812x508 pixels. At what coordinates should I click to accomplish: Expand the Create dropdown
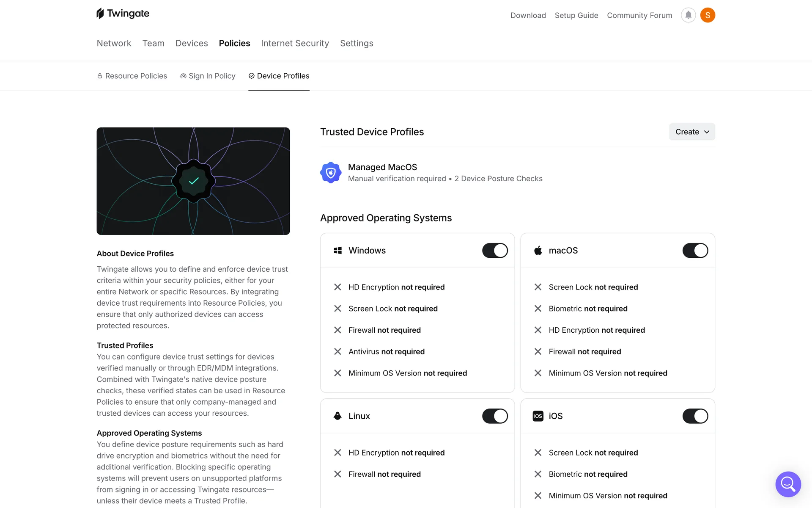(692, 132)
